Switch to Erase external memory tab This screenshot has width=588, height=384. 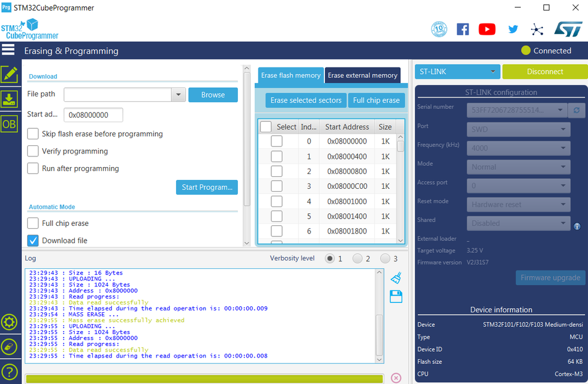(x=363, y=75)
